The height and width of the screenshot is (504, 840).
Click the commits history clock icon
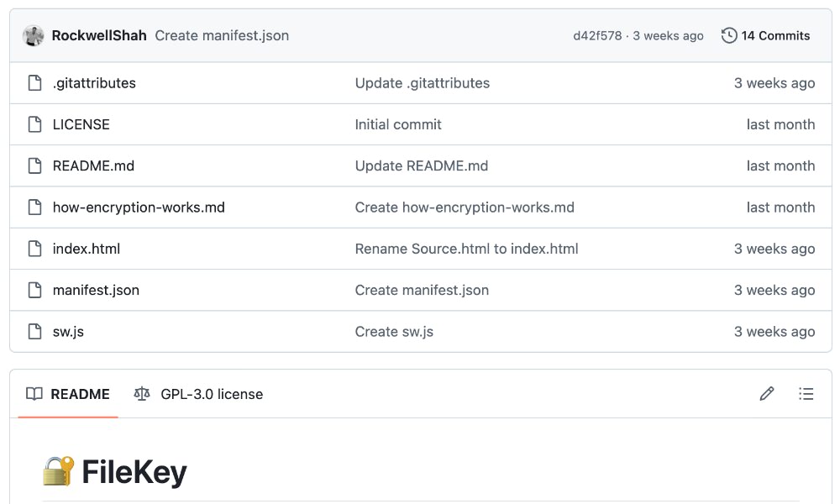tap(729, 36)
